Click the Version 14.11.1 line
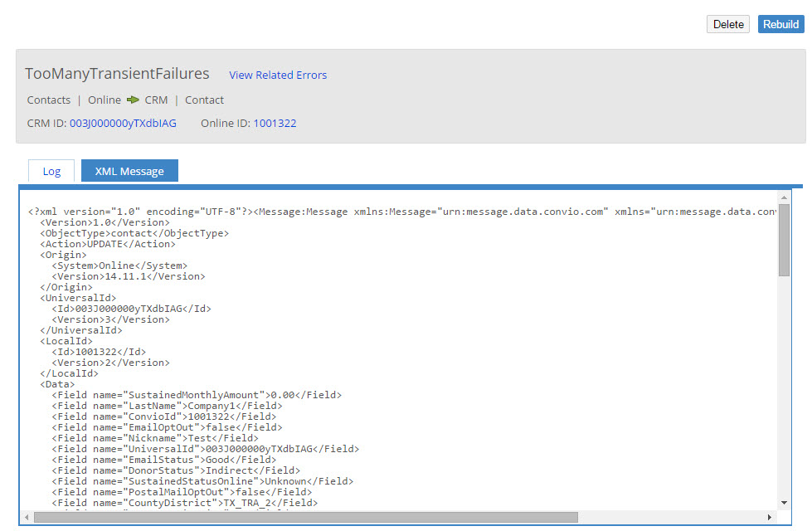The image size is (812, 531). (x=129, y=276)
